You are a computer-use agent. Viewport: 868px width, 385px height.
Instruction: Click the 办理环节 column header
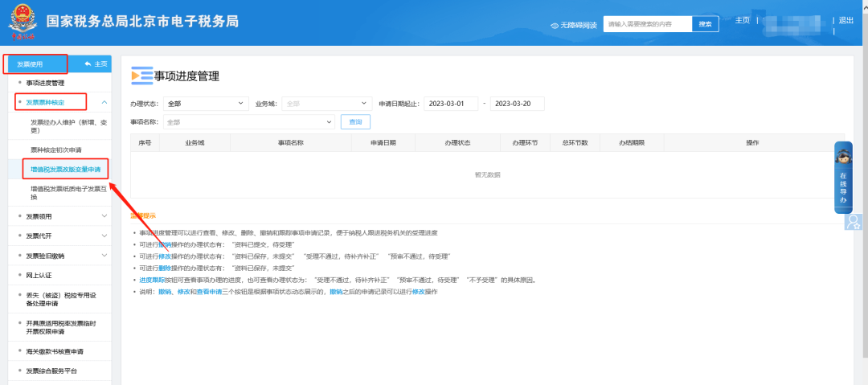(x=526, y=142)
